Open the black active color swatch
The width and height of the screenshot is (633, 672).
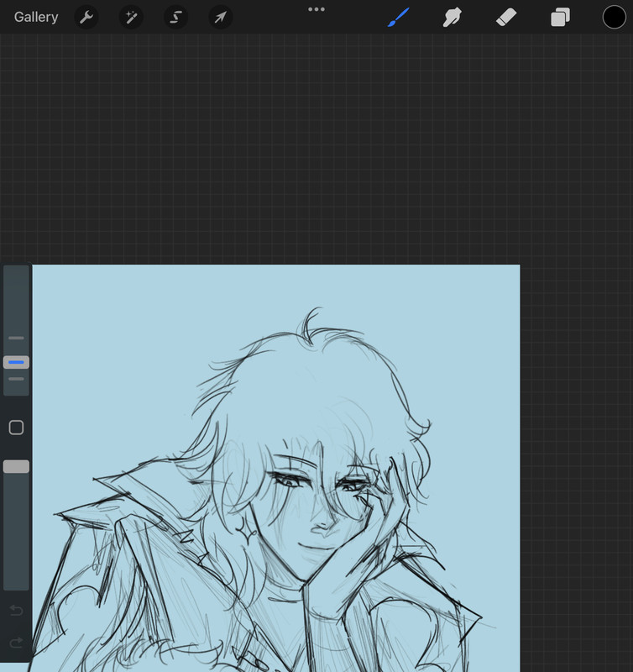tap(615, 17)
